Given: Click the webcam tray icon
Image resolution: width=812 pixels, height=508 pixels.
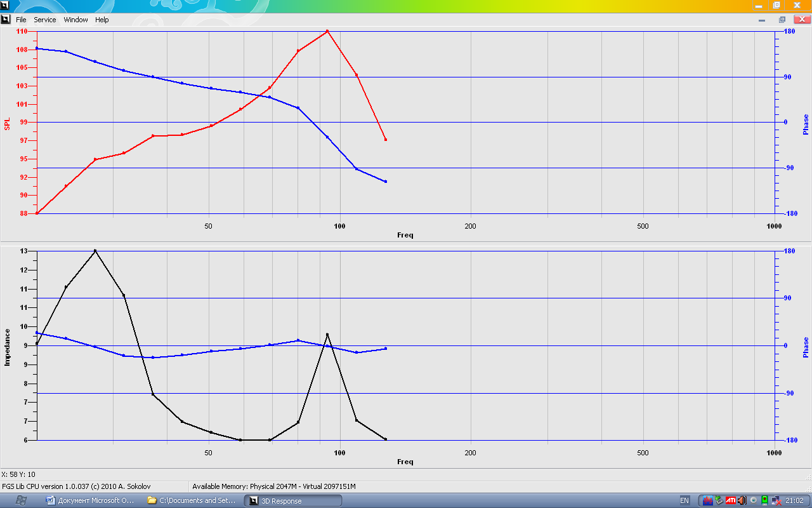Looking at the screenshot, I should tap(754, 500).
